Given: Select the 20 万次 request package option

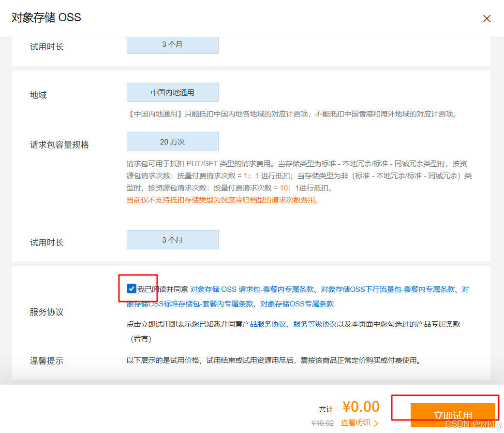Looking at the screenshot, I should 173,142.
